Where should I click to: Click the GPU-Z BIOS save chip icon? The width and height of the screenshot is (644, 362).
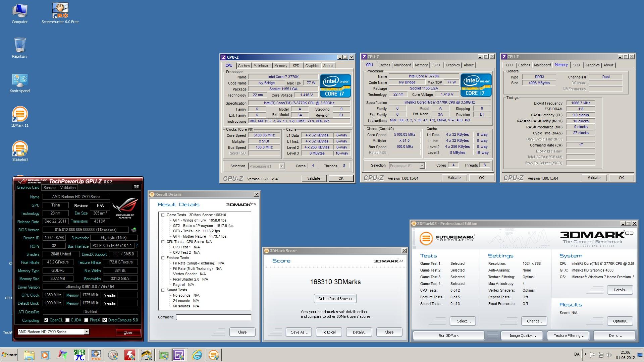[133, 230]
